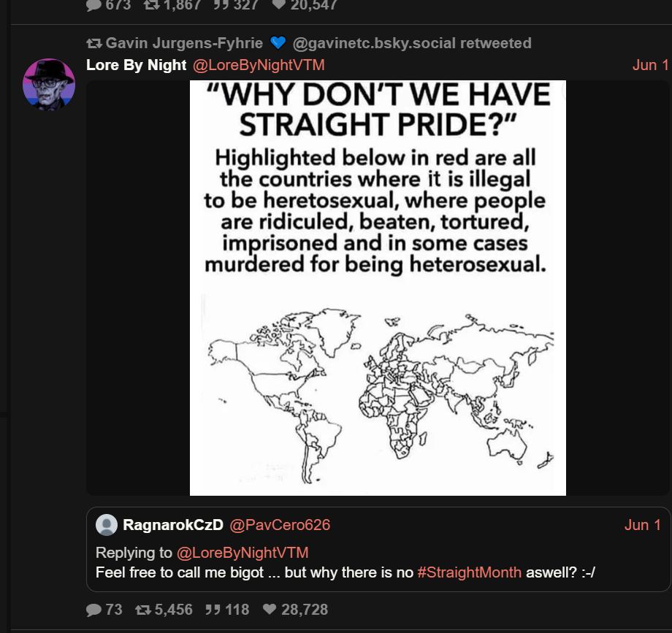Click the #StraightMonth hashtag
Screen dimensions: 672x633
click(x=469, y=572)
